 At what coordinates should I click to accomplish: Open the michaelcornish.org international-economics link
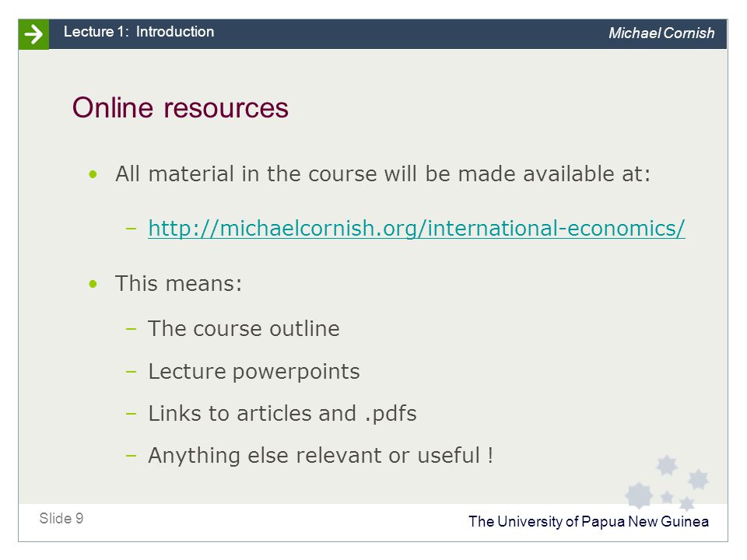pyautogui.click(x=416, y=228)
